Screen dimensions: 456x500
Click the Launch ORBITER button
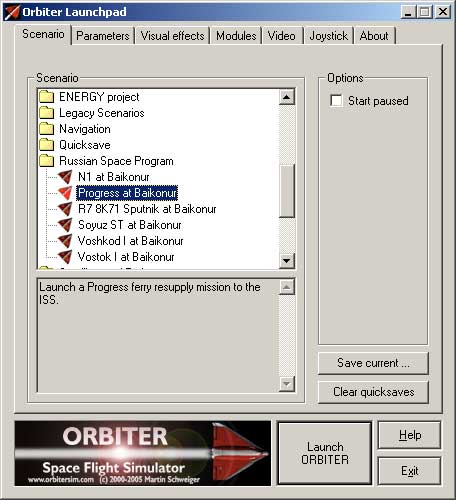click(x=325, y=453)
